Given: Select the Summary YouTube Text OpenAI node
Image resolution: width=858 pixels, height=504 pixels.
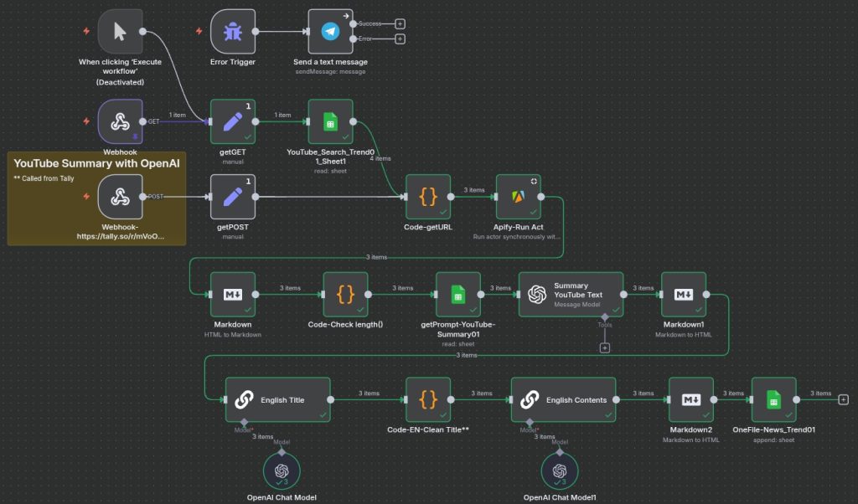Looking at the screenshot, I should (x=571, y=294).
